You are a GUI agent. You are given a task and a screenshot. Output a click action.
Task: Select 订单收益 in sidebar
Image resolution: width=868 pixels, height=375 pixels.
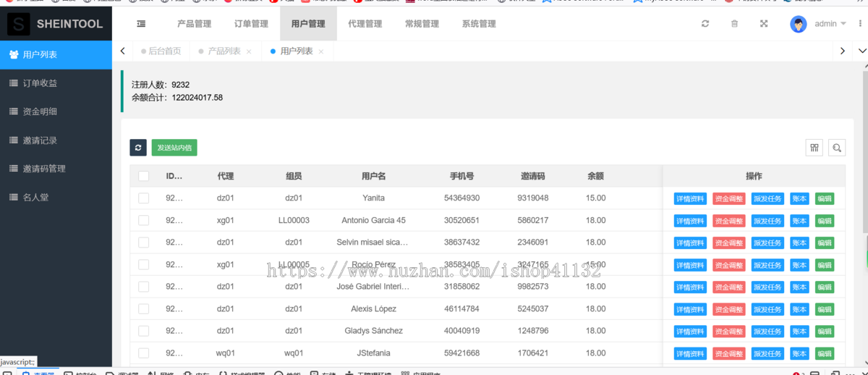click(x=56, y=83)
